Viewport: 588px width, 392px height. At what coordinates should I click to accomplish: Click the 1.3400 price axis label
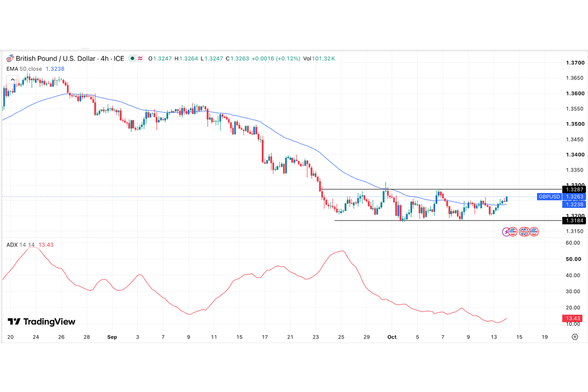(x=575, y=154)
